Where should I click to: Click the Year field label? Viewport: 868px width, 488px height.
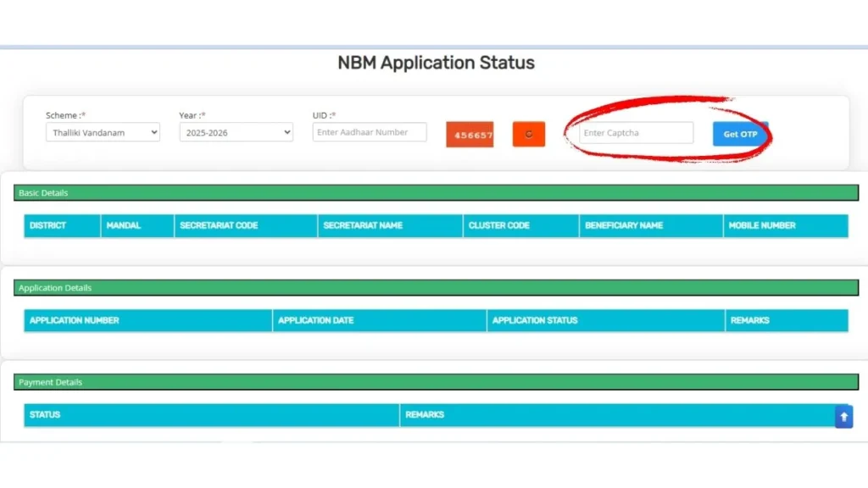pos(192,115)
